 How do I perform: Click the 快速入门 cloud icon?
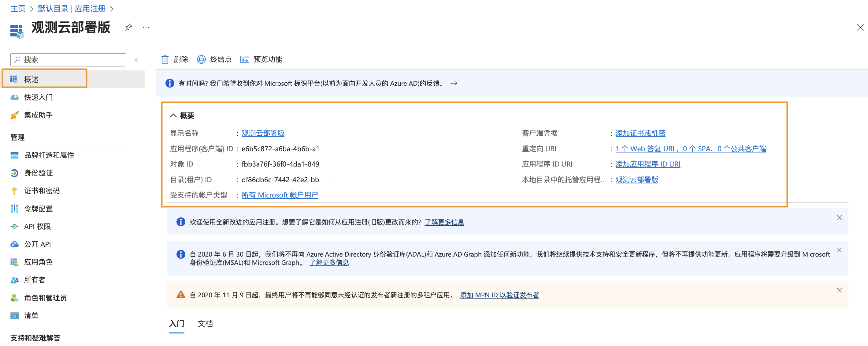click(14, 97)
